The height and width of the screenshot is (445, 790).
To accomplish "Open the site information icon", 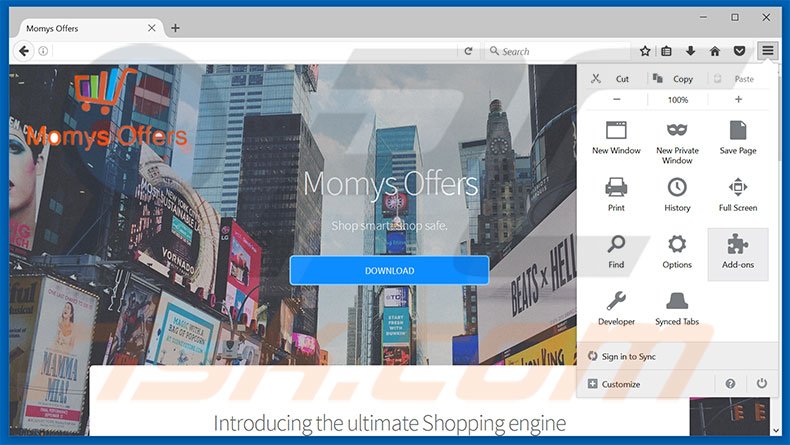I will [x=43, y=51].
